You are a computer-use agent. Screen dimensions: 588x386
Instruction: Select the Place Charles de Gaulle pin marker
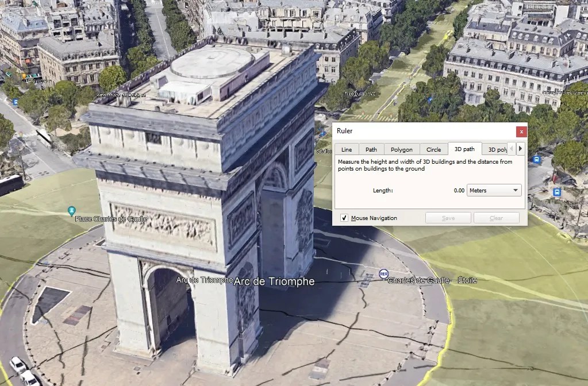(x=70, y=213)
